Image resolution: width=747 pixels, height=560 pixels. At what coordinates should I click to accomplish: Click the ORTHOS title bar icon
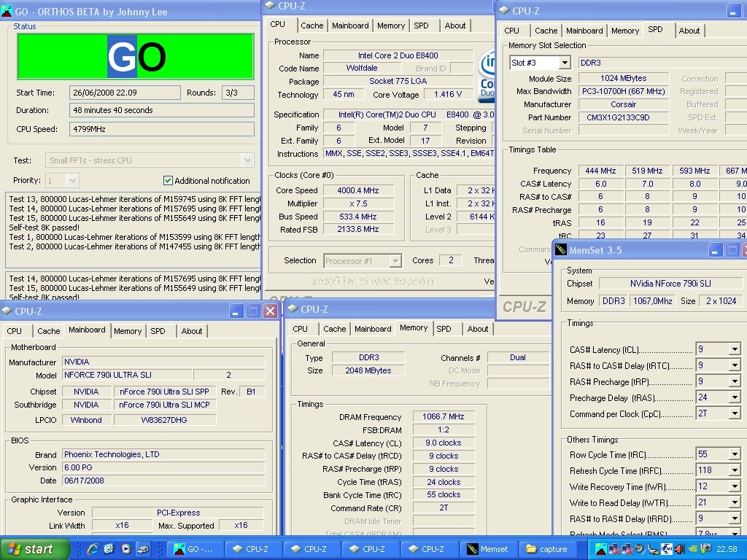coord(7,12)
